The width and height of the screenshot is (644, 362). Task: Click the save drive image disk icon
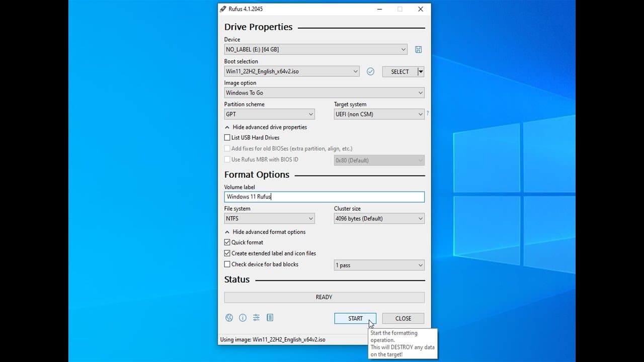[418, 49]
